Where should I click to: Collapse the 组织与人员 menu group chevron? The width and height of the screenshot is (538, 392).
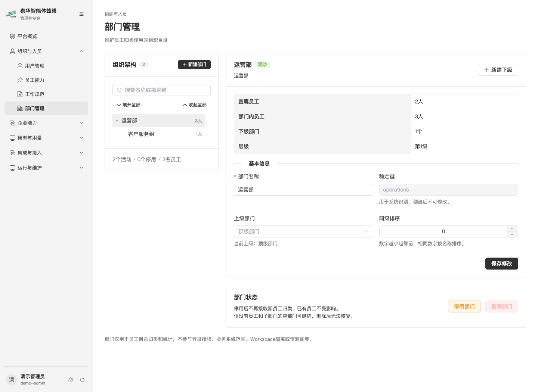(x=81, y=51)
